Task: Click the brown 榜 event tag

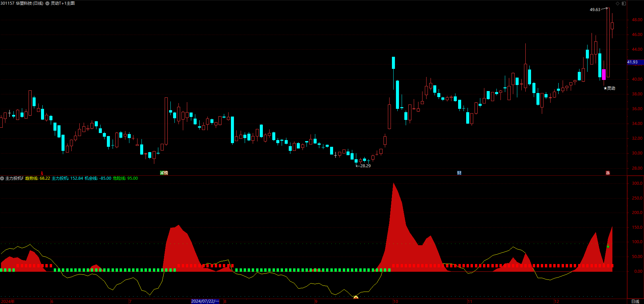Action: 166,173
